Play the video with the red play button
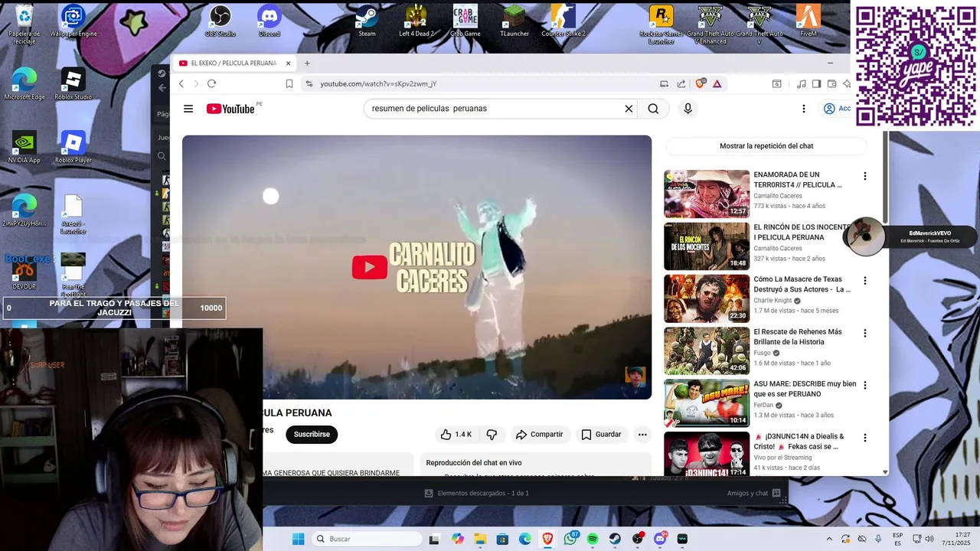The height and width of the screenshot is (551, 980). point(369,267)
